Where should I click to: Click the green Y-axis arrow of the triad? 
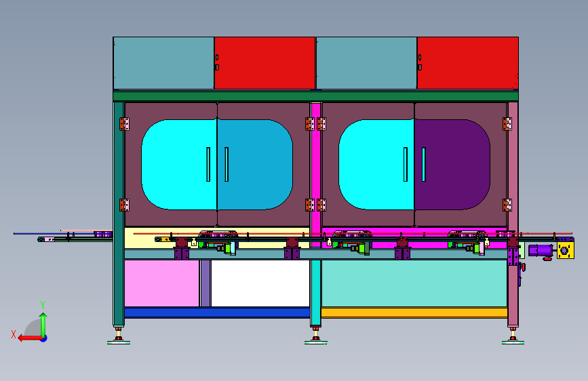point(43,324)
